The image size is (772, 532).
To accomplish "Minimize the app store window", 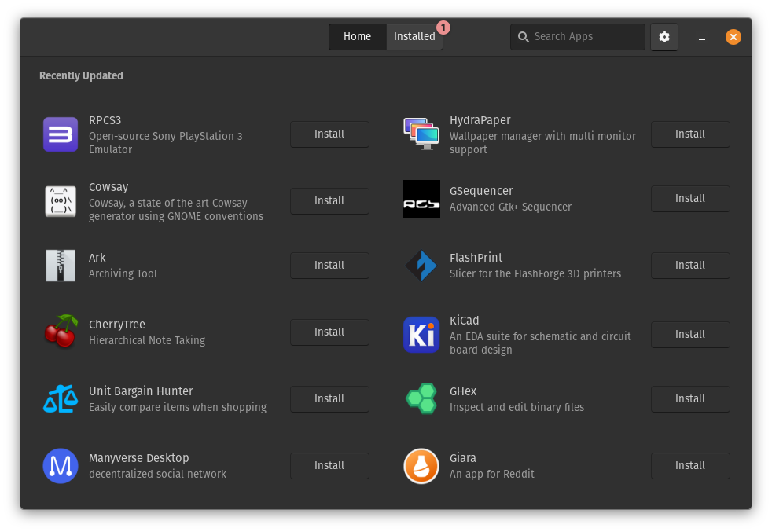I will point(702,38).
